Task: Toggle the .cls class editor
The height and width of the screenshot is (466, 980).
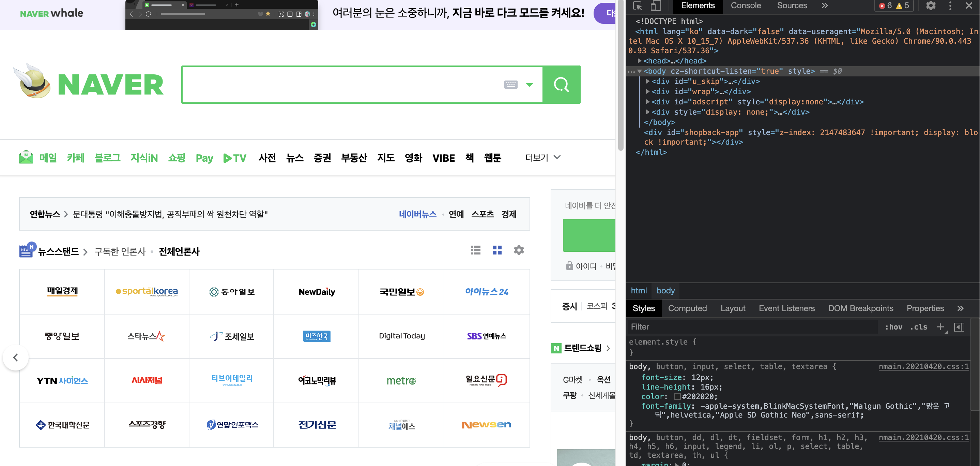Action: [918, 327]
